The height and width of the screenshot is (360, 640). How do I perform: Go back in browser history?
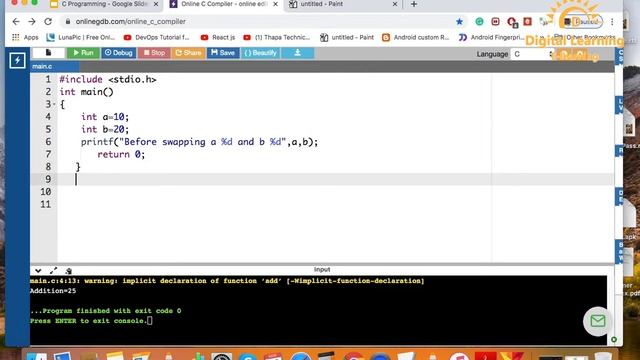pos(16,22)
